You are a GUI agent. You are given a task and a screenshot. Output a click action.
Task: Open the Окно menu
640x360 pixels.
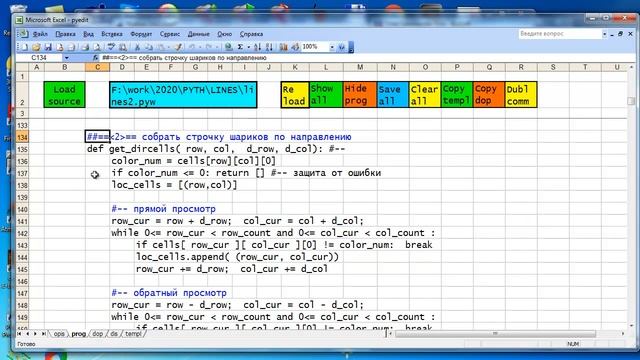224,34
